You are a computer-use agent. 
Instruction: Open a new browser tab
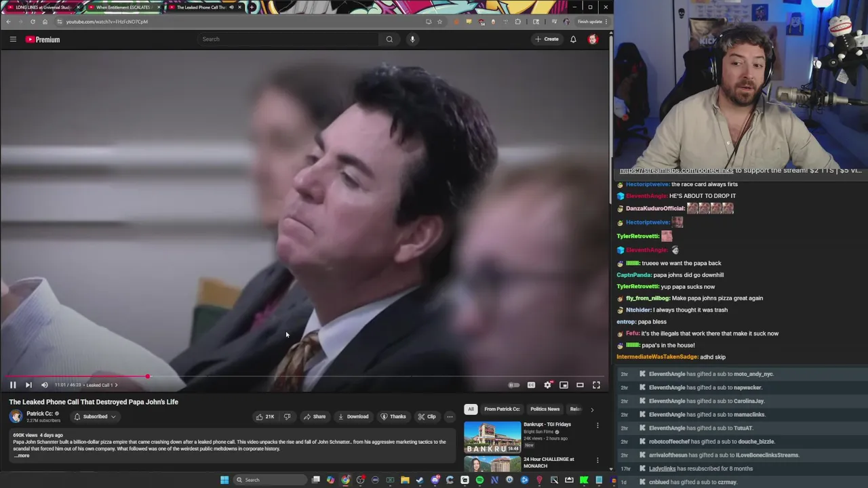(x=252, y=7)
